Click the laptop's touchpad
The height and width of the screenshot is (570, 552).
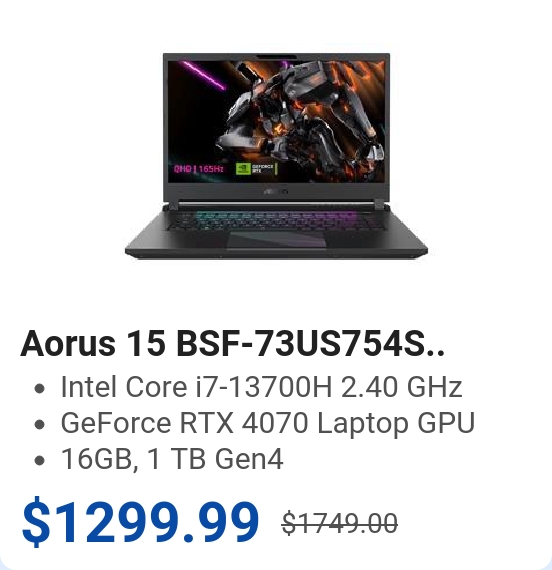coord(276,240)
